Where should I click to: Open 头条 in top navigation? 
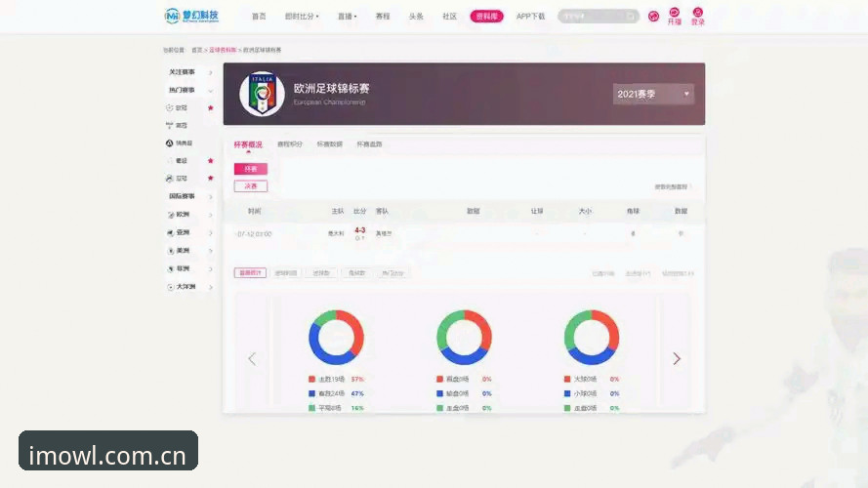pos(416,17)
